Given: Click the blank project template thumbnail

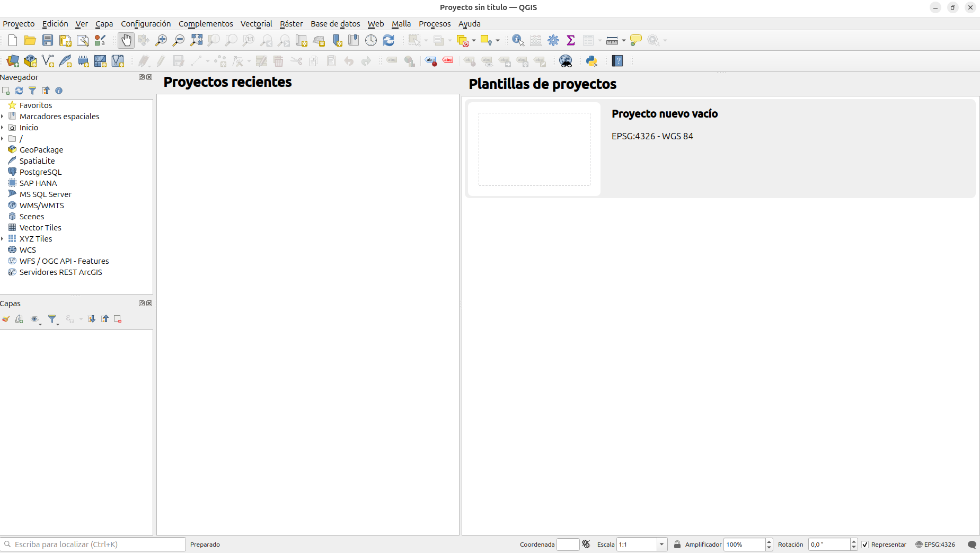Looking at the screenshot, I should point(534,149).
